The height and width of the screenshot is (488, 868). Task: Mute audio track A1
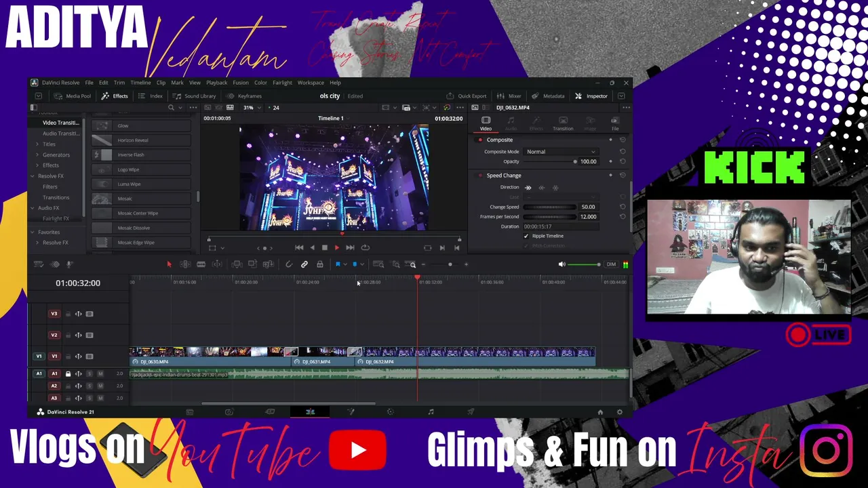coord(100,373)
